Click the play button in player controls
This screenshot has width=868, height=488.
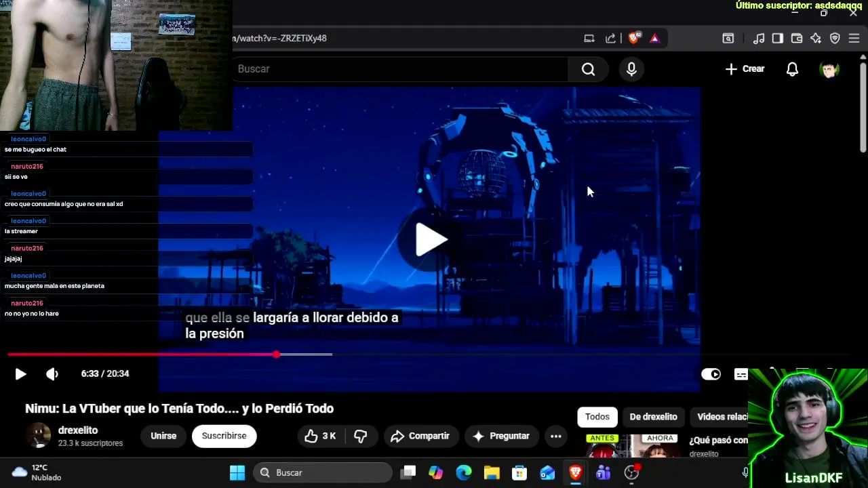click(x=20, y=374)
